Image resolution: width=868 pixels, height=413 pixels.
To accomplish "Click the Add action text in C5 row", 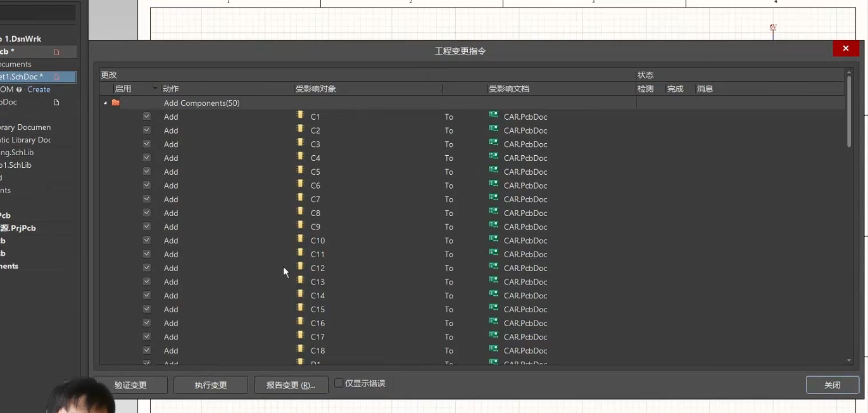I will click(x=171, y=172).
